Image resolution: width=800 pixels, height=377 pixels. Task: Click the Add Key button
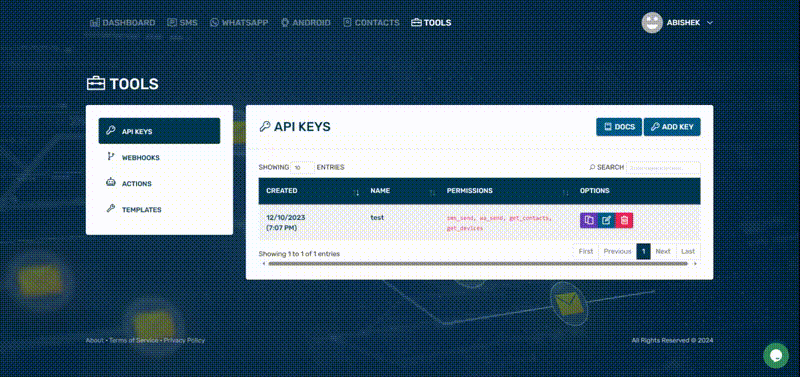pos(672,127)
